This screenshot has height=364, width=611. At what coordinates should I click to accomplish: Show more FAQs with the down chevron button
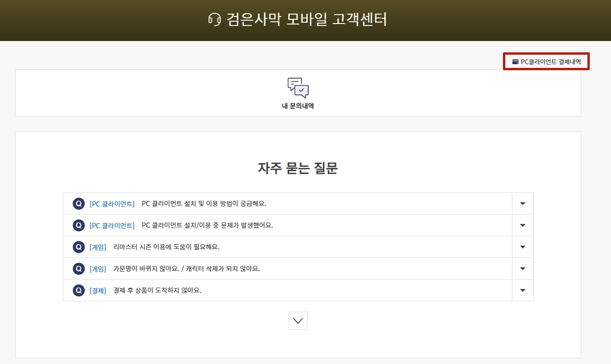point(298,321)
